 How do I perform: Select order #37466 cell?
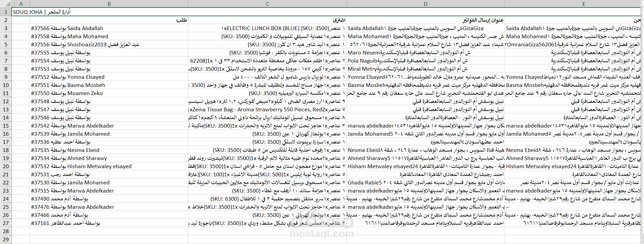109,215
